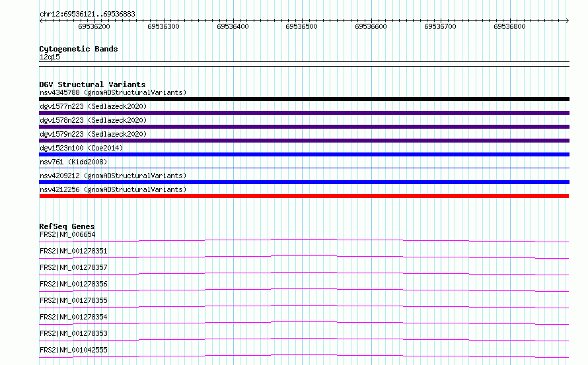Click ruler position label 69536800
The height and width of the screenshot is (365, 588).
click(509, 26)
